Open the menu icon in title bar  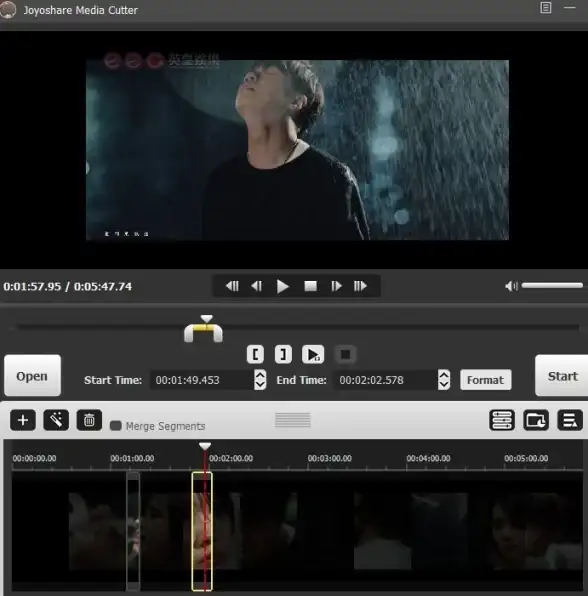click(x=546, y=8)
